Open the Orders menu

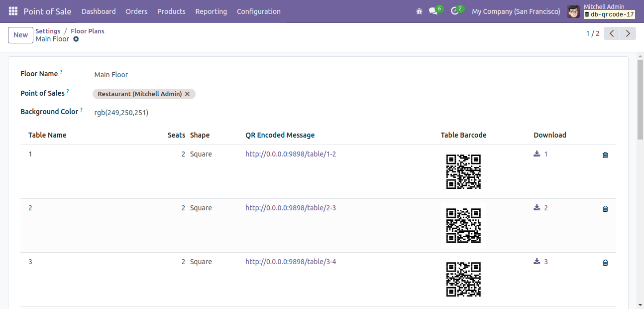coord(136,11)
